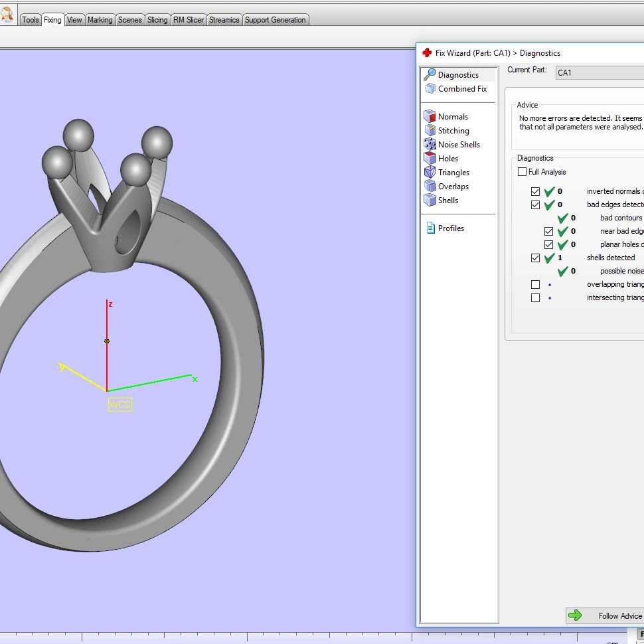Viewport: 644px width, 644px height.
Task: Enable the Full Analysis checkbox
Action: coord(523,171)
